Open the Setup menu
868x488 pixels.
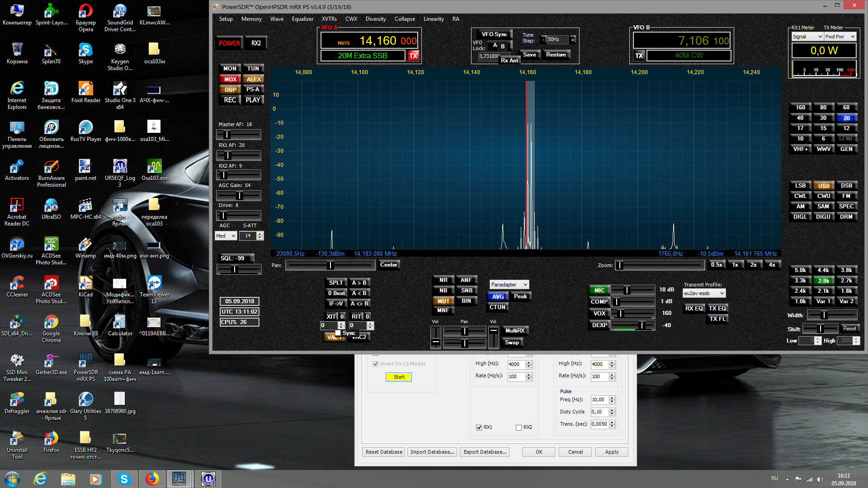point(226,19)
